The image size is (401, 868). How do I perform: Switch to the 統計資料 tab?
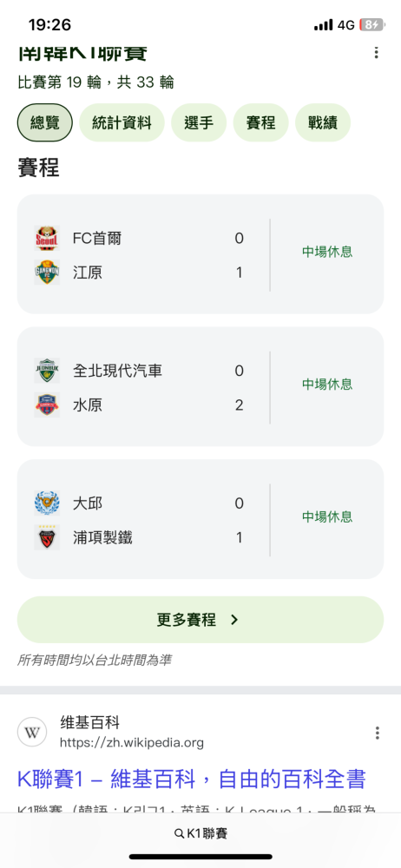pyautogui.click(x=122, y=123)
